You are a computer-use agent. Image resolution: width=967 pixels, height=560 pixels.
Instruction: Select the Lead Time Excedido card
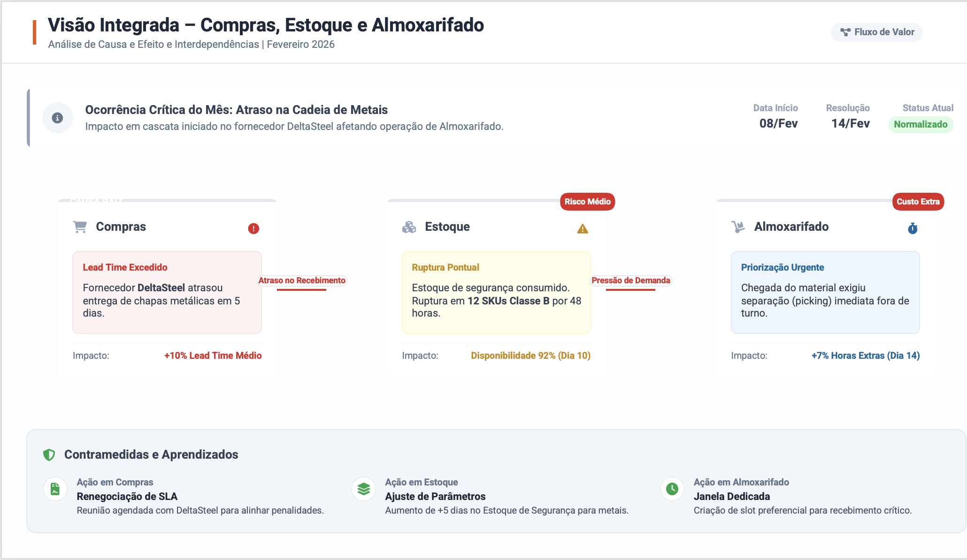[167, 293]
